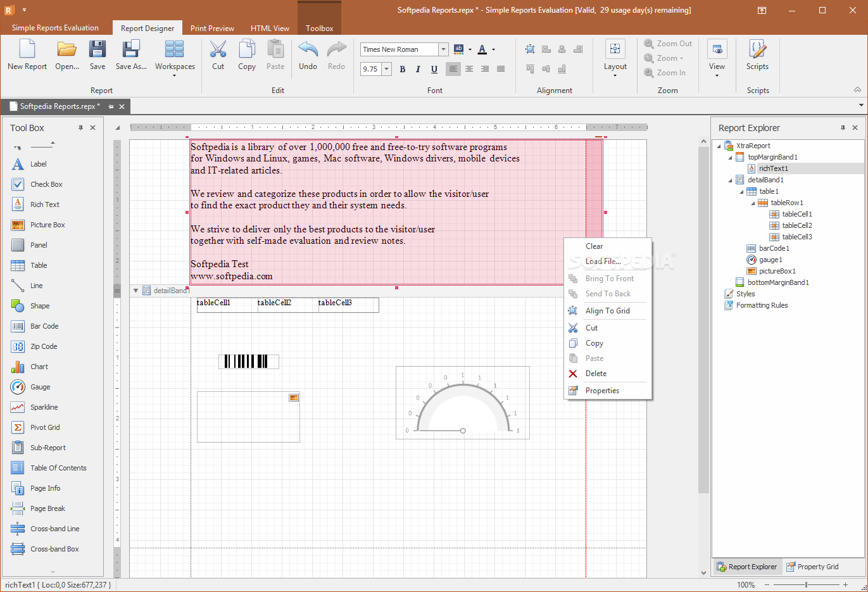Collapse the tableRow1 tree node
Screen dimensions: 868x592
753,203
